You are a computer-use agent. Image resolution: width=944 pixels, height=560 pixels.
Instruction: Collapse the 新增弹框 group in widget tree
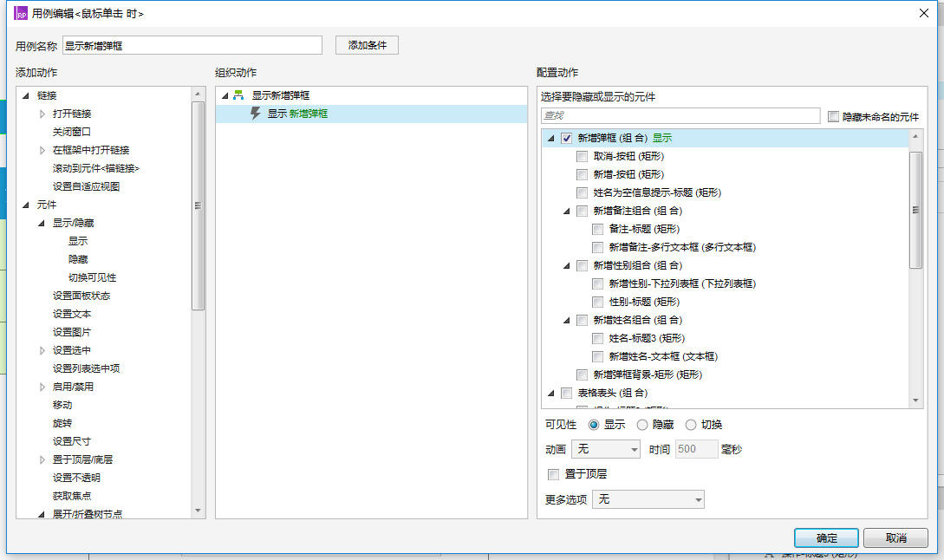[x=550, y=138]
